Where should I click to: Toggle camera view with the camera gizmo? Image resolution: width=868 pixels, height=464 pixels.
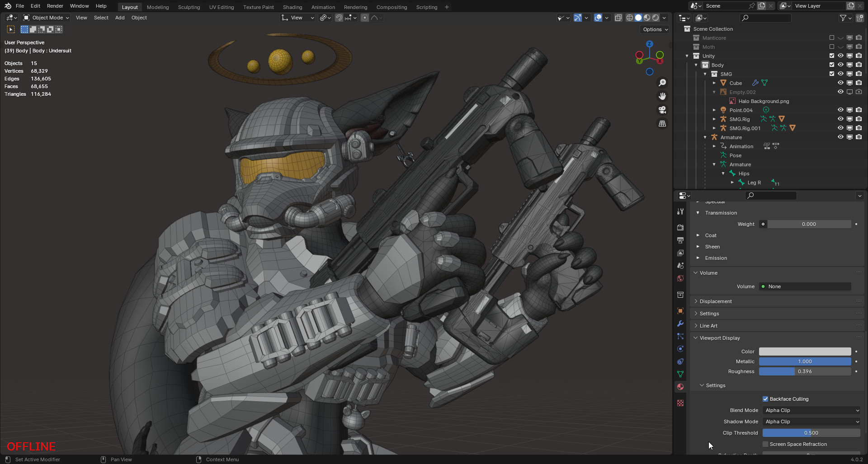(662, 110)
